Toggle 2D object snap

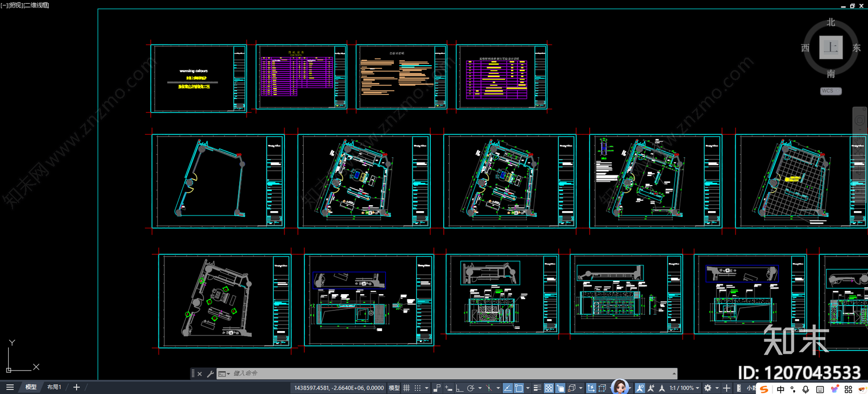(x=519, y=388)
